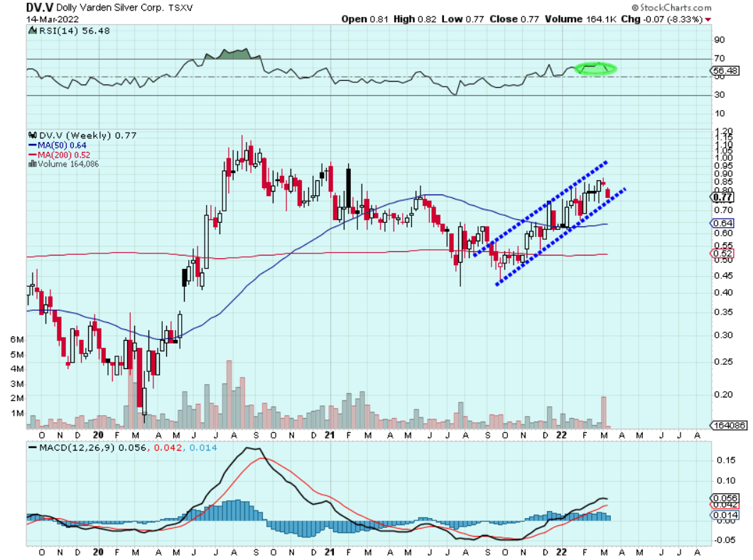Click the Close 0.77 value in the header
The height and width of the screenshot is (560, 753).
[x=514, y=19]
